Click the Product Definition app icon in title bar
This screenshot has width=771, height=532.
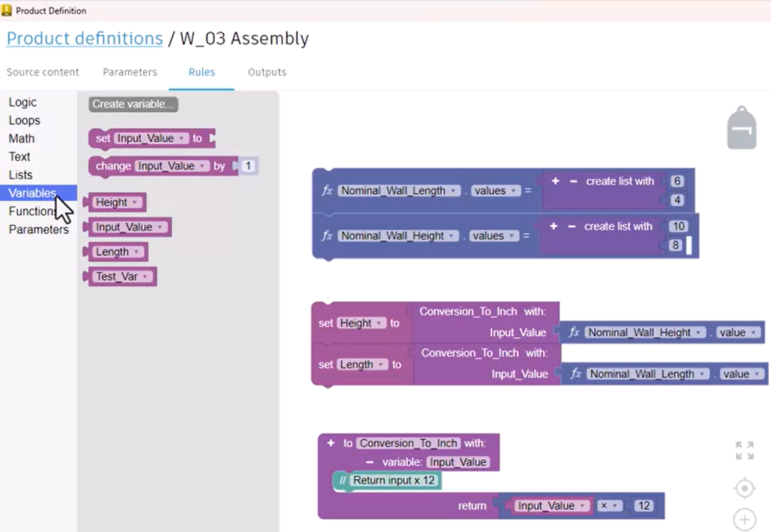coord(7,10)
